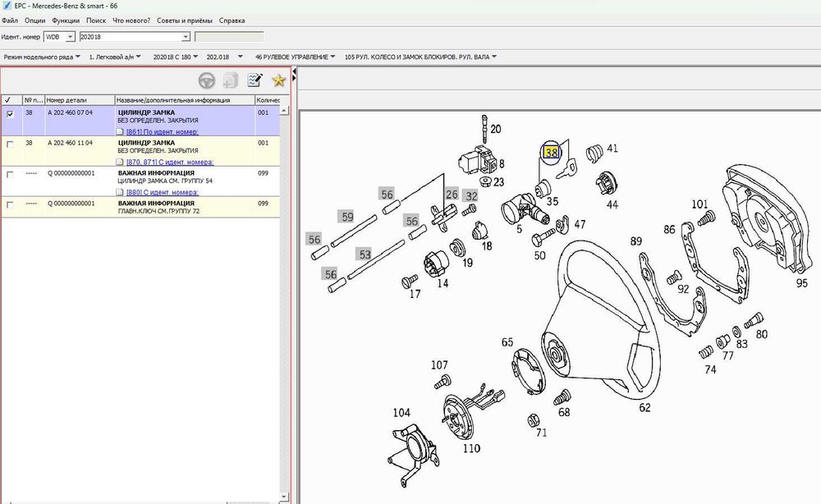Click Количество column header
The width and height of the screenshot is (821, 504).
point(268,100)
